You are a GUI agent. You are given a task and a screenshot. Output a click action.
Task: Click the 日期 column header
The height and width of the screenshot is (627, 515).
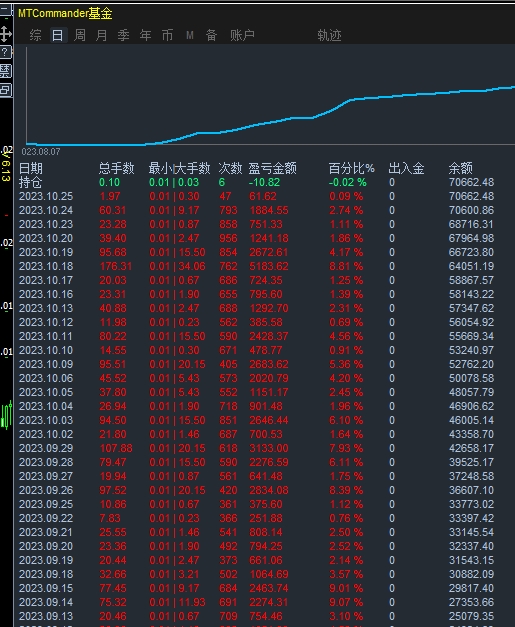tap(31, 168)
